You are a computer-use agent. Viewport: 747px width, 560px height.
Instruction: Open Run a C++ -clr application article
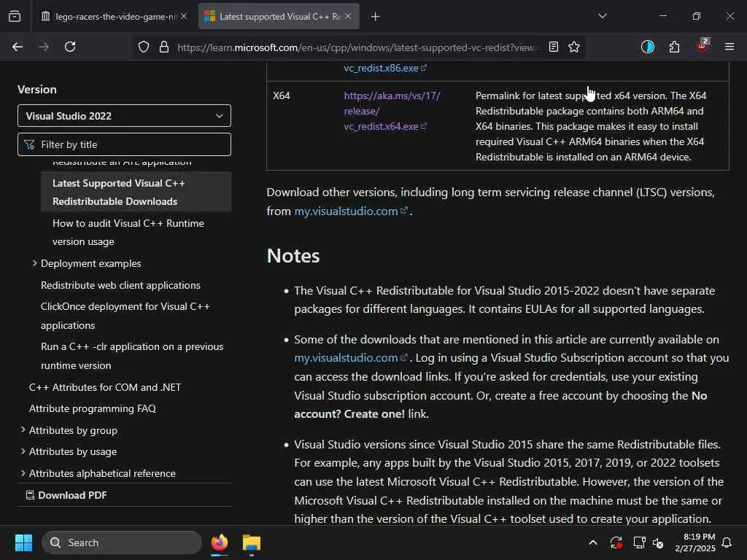tap(132, 356)
